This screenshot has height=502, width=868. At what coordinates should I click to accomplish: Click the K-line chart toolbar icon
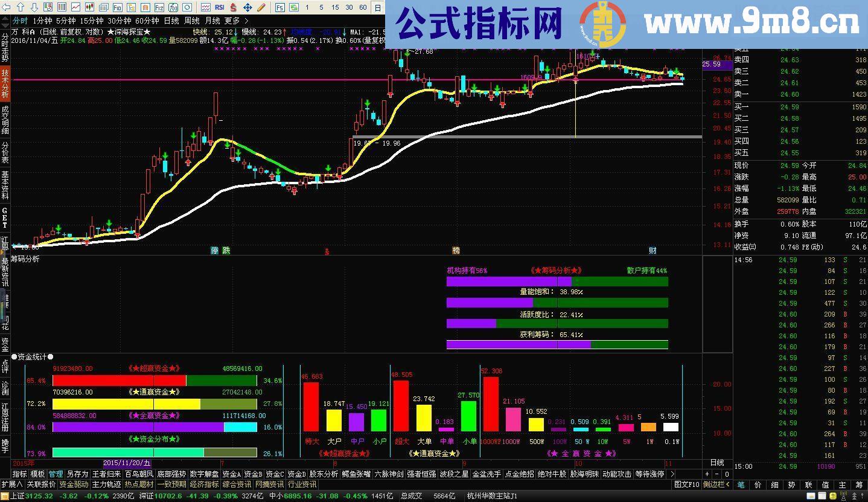[89, 8]
